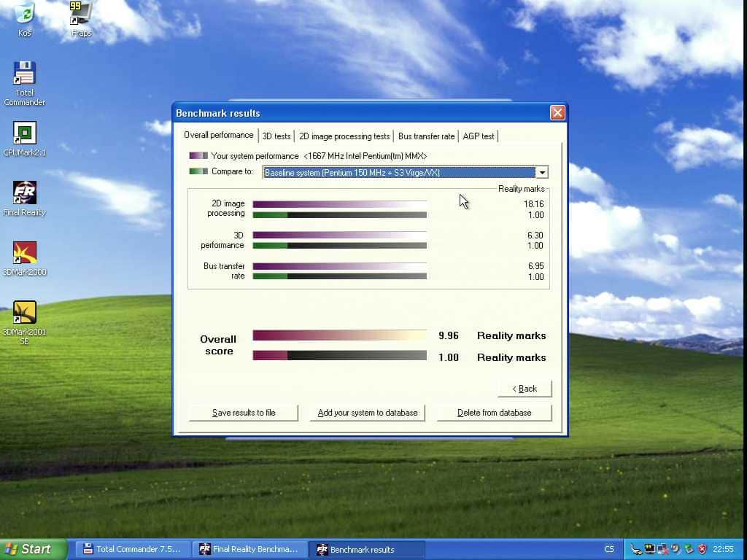Click Save results to file
The image size is (747, 560).
click(244, 413)
